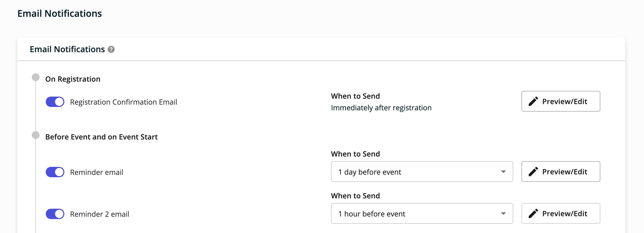
Task: Click the Email Notifications page title
Action: (59, 13)
